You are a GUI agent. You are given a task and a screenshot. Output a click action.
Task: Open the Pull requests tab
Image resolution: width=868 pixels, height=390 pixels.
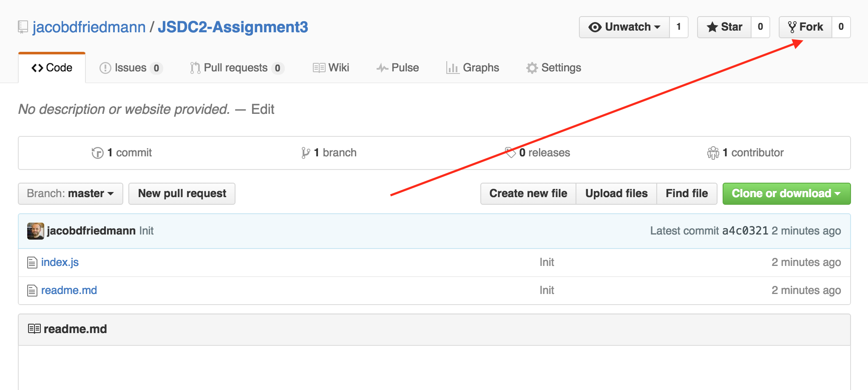tap(237, 68)
